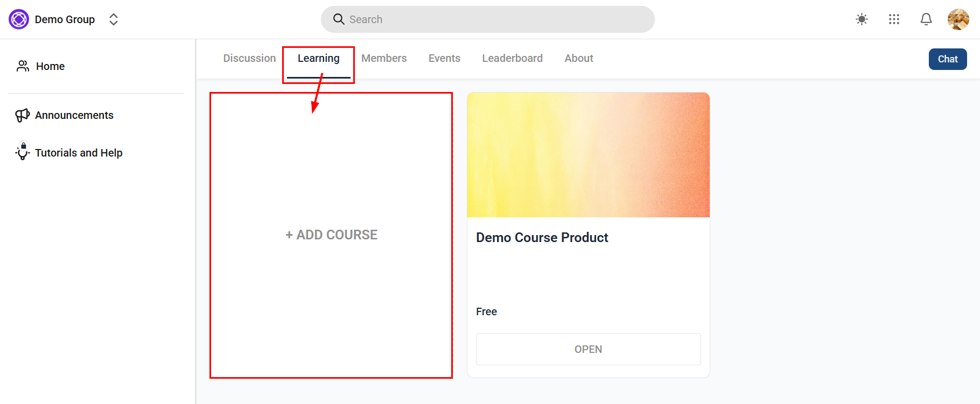
Task: Switch to the Discussion tab
Action: point(249,58)
